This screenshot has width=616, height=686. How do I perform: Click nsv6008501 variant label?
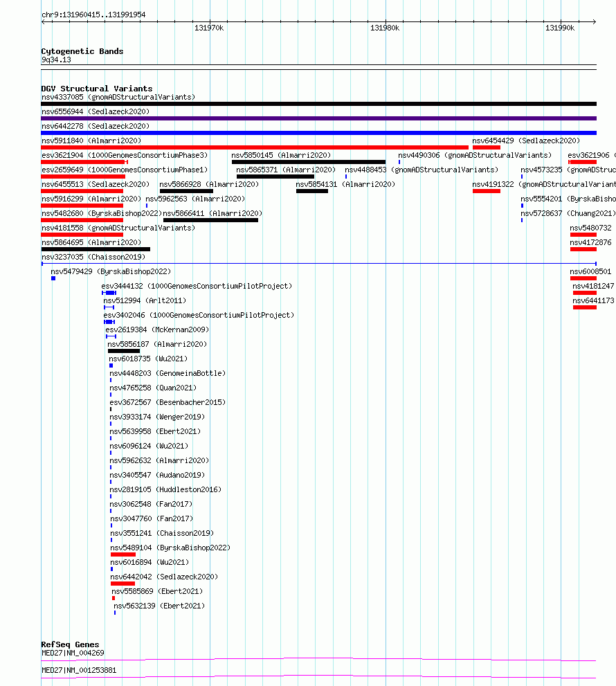coord(590,271)
